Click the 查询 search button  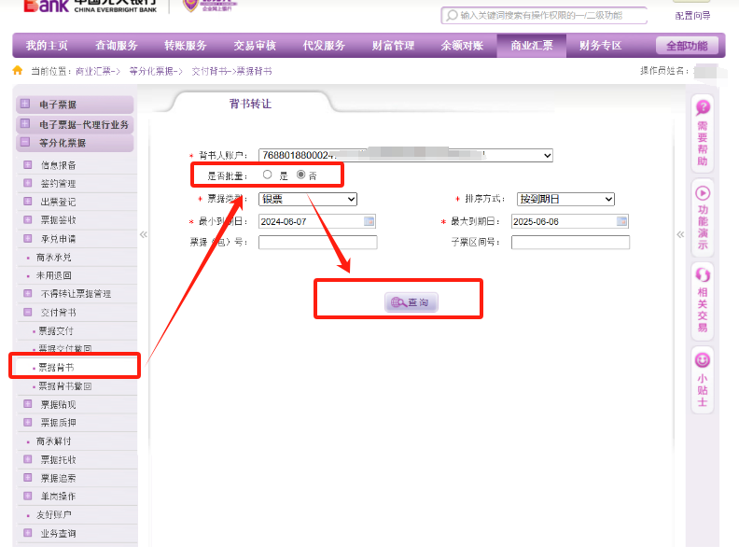click(x=411, y=302)
